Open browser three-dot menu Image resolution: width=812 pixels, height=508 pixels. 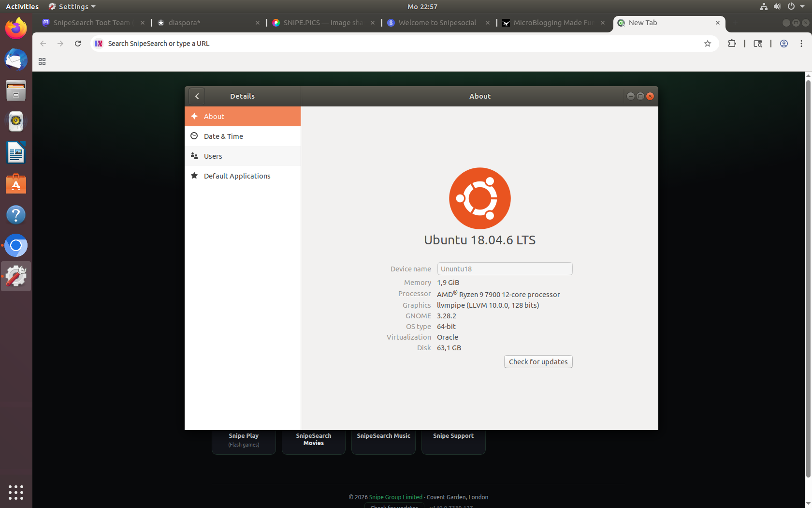point(801,44)
